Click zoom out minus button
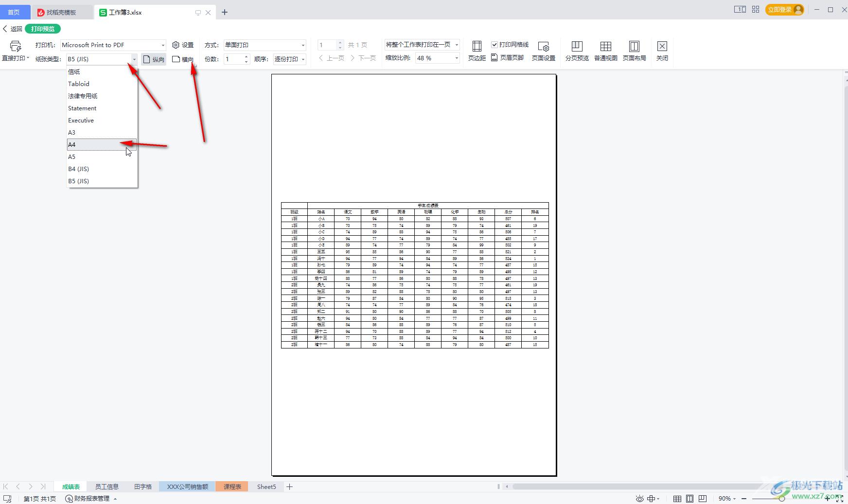 click(744, 499)
